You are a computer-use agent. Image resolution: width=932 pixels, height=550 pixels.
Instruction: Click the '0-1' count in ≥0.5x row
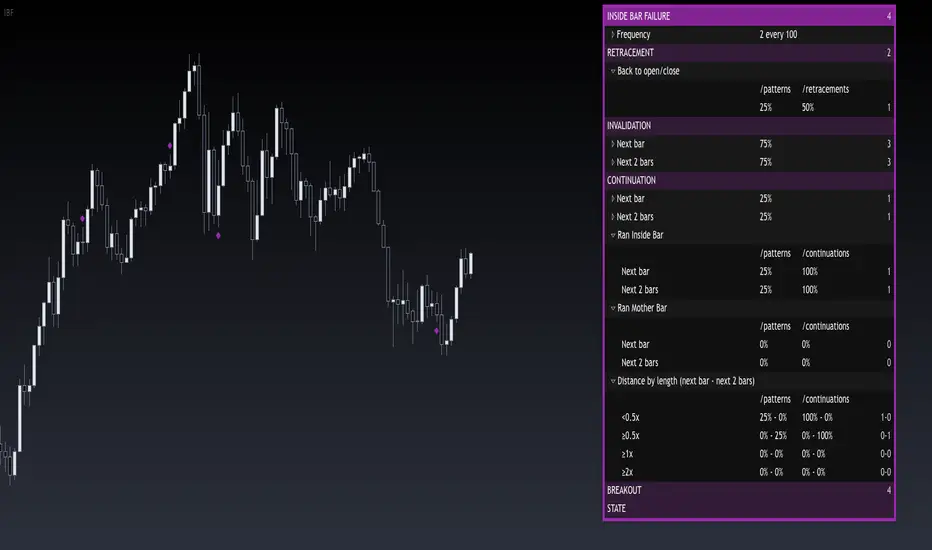coord(886,436)
